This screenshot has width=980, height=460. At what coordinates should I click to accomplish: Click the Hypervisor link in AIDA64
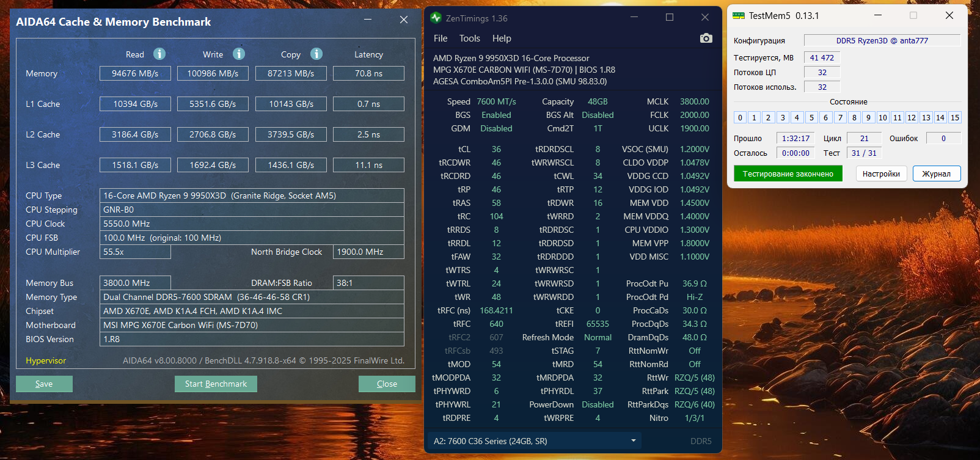point(46,361)
